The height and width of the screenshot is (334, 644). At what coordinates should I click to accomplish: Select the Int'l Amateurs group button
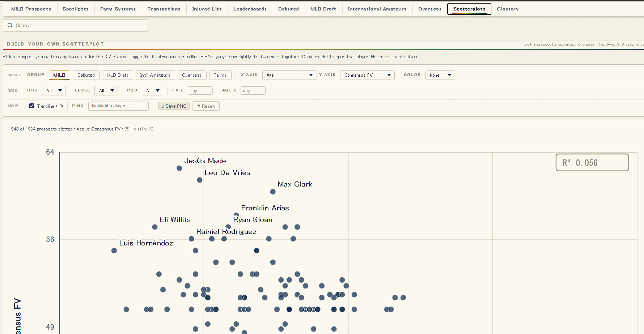click(x=155, y=75)
